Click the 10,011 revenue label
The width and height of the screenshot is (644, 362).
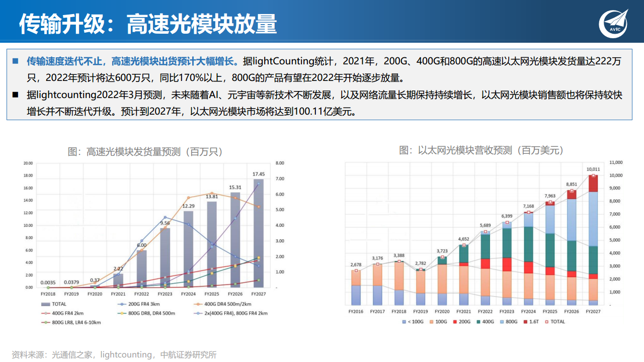(593, 169)
